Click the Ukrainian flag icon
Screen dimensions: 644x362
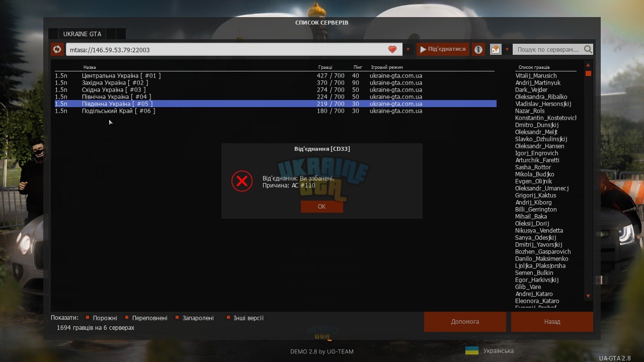[471, 350]
